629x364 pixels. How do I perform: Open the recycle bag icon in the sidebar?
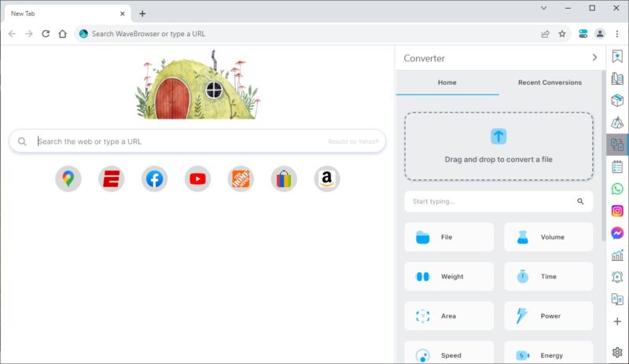click(617, 123)
